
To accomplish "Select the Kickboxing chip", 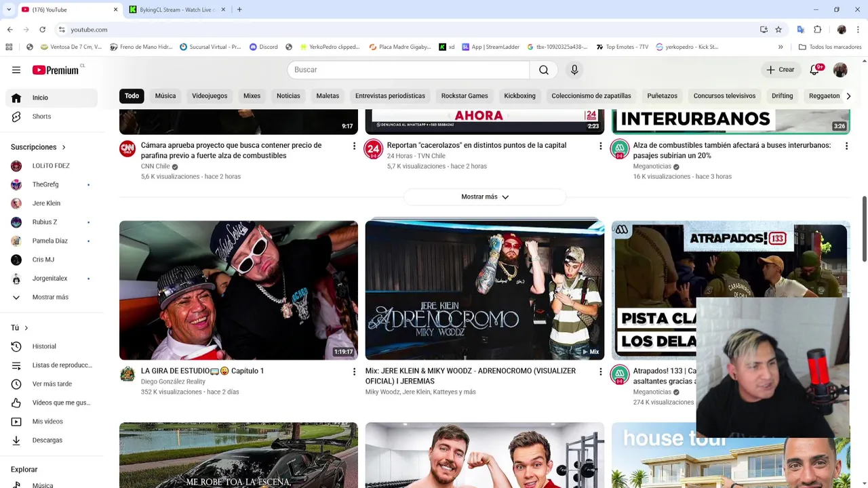I will click(519, 96).
